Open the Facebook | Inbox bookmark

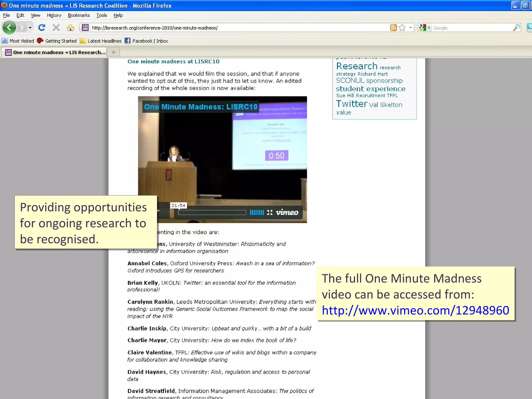coord(147,41)
